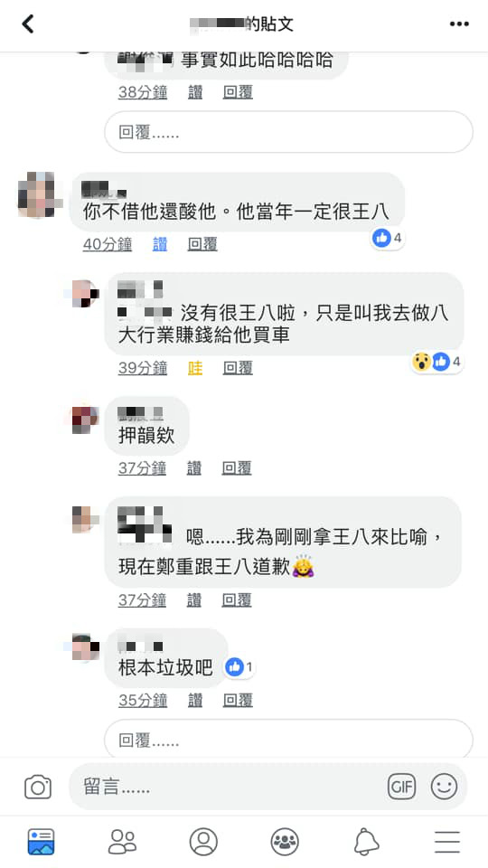Open the emoji smiley picker
Image resolution: width=488 pixels, height=868 pixels.
click(x=445, y=787)
